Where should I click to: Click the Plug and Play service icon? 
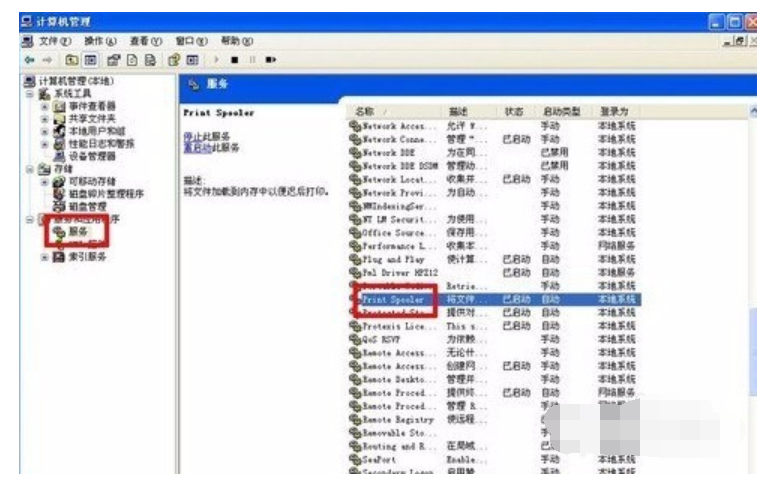(x=355, y=259)
